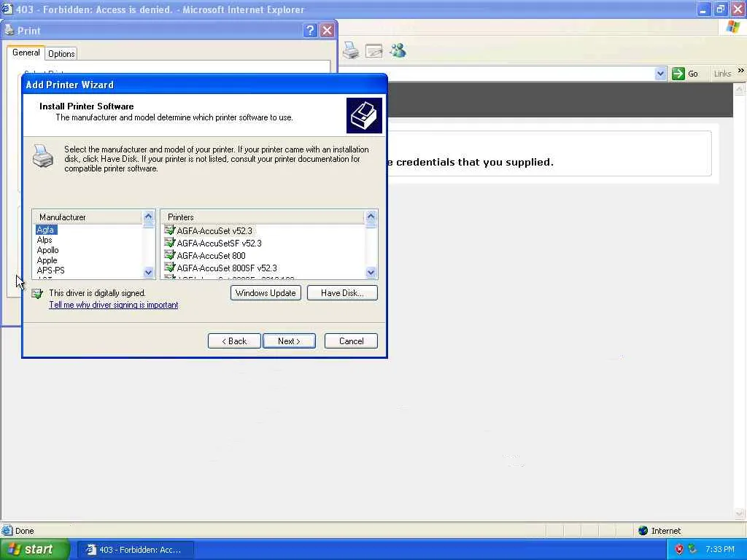Click the taskbar clock 7:33 PM
The width and height of the screenshot is (747, 560).
pyautogui.click(x=720, y=550)
